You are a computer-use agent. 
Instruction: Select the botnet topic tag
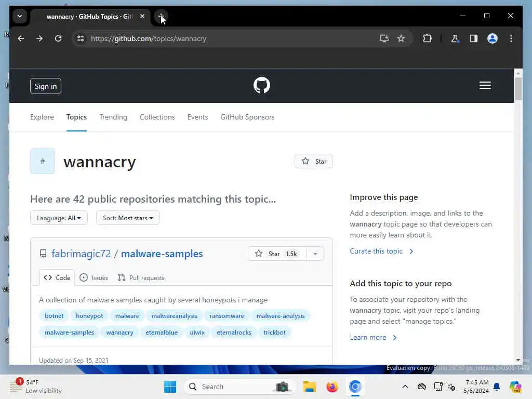54,316
